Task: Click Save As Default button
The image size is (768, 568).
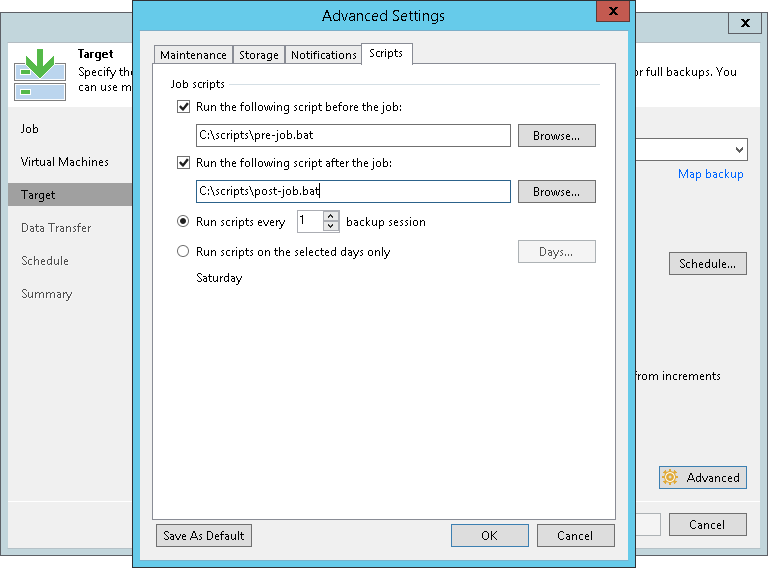Action: coord(204,536)
